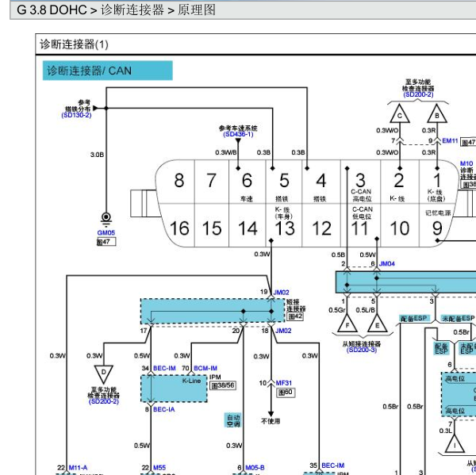The height and width of the screenshot is (475, 476).
Task: Click the M10 diagnostic connector label
Action: (x=466, y=163)
